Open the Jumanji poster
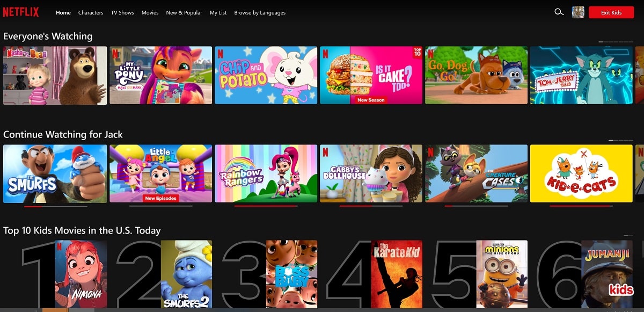Screen dimensions: 644x312 tap(607, 274)
